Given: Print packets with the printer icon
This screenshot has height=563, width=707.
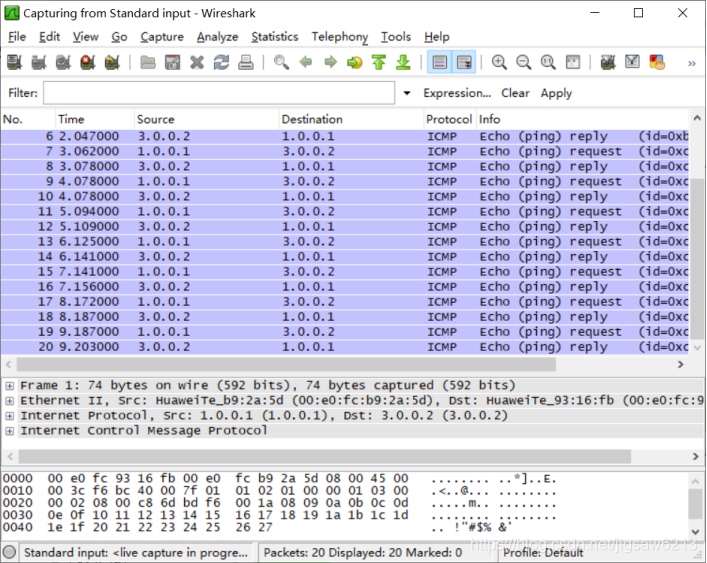Looking at the screenshot, I should point(245,62).
